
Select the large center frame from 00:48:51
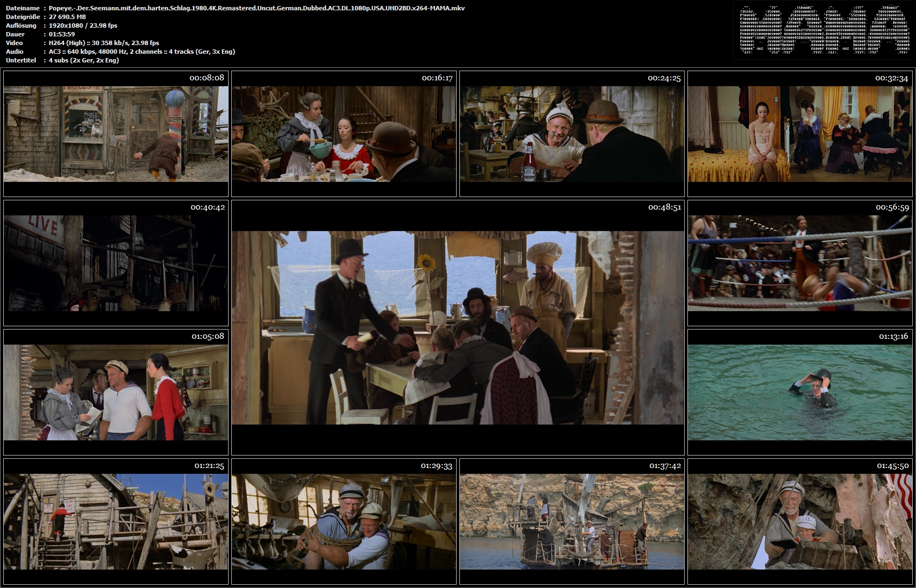pos(458,327)
